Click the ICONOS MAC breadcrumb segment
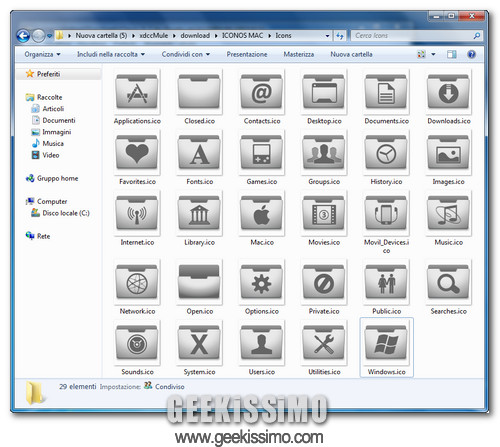This screenshot has width=500, height=447. click(x=242, y=35)
